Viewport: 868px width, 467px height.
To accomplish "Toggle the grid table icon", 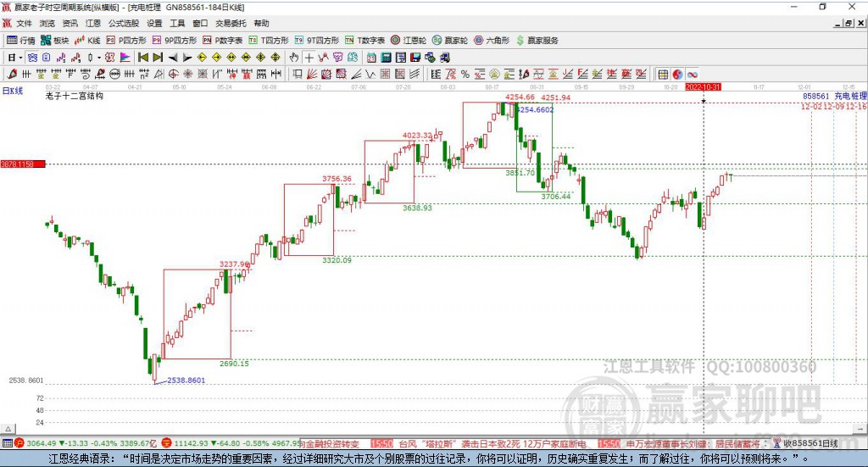I will (x=663, y=74).
